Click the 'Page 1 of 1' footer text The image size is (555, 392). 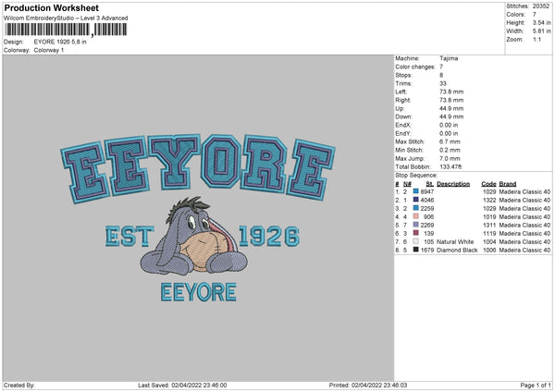point(536,386)
